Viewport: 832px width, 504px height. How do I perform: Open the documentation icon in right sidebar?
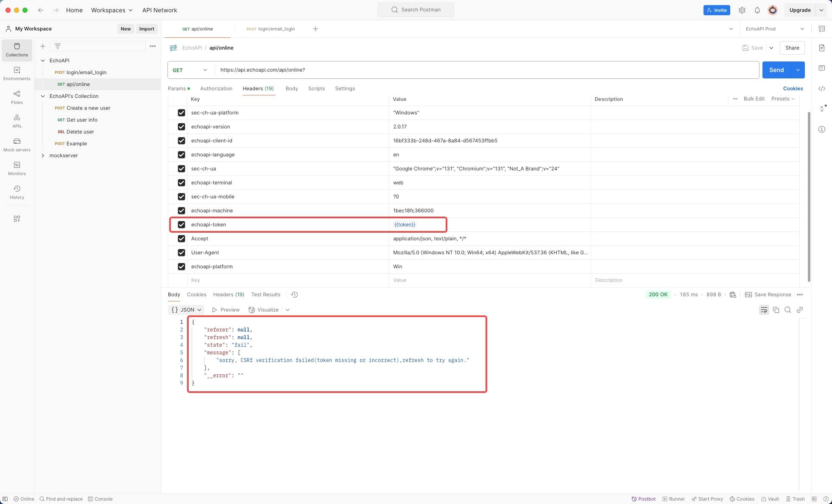coord(822,48)
